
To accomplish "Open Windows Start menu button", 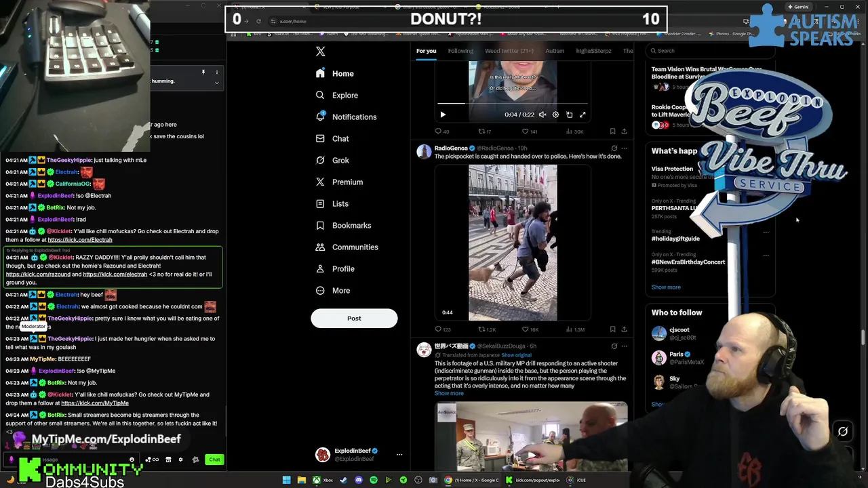I will pyautogui.click(x=287, y=480).
